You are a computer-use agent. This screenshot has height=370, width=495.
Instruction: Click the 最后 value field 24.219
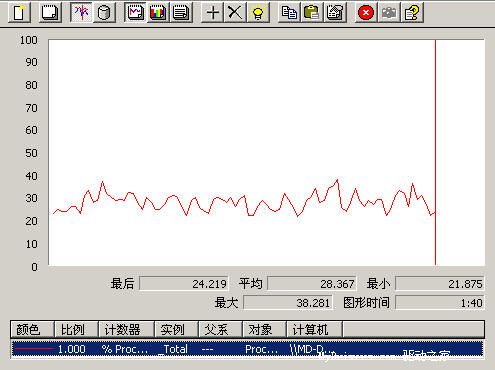coord(184,284)
